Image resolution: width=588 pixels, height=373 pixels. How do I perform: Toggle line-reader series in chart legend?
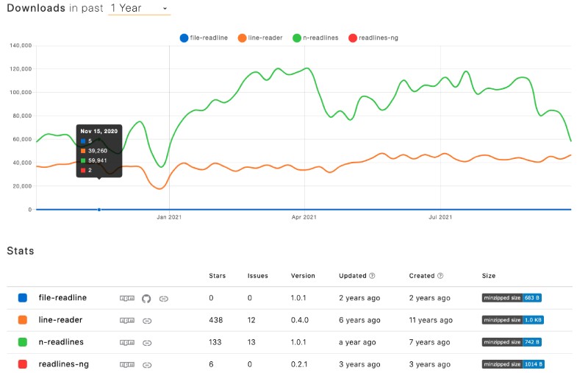[260, 38]
